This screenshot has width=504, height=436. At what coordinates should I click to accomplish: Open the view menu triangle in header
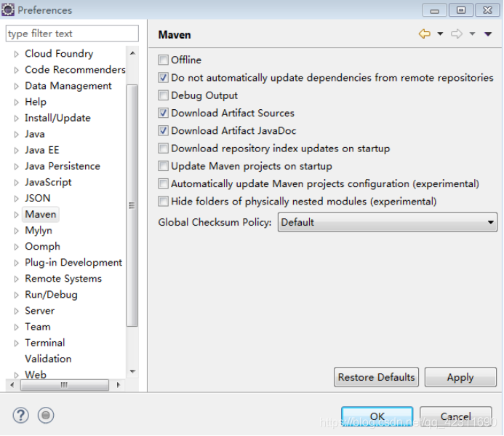click(x=488, y=34)
